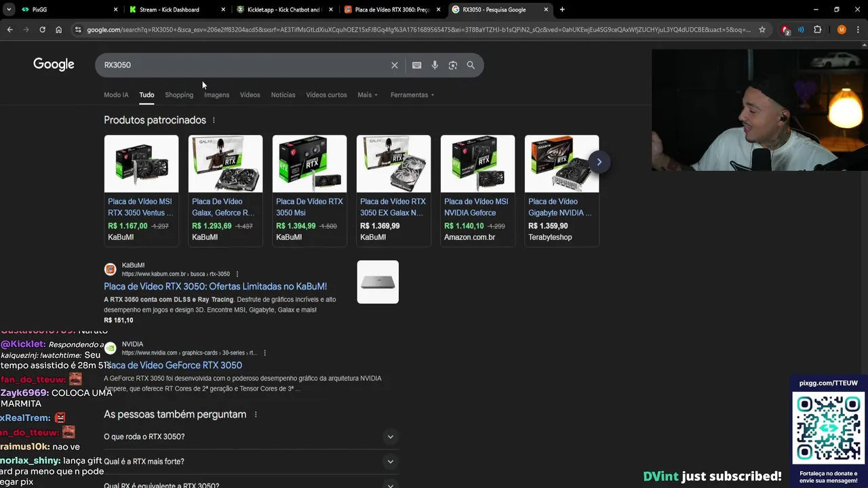
Task: Open Gigabyte NVIDIA Terabyteshop product
Action: [560, 207]
